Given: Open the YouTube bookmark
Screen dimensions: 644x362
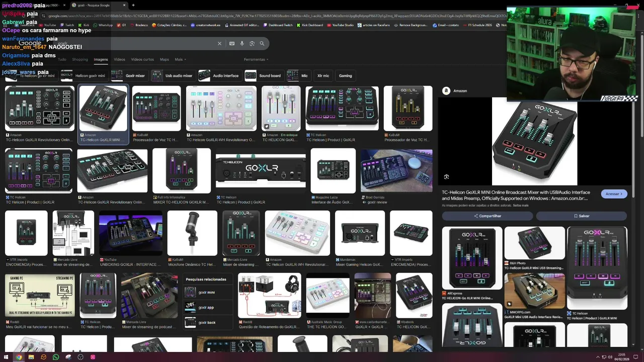Looking at the screenshot, I should coord(47,25).
